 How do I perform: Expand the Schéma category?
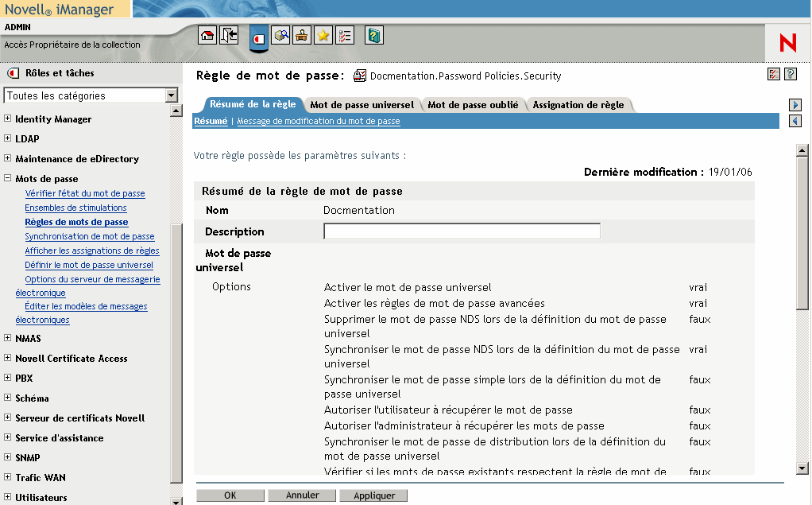point(7,398)
